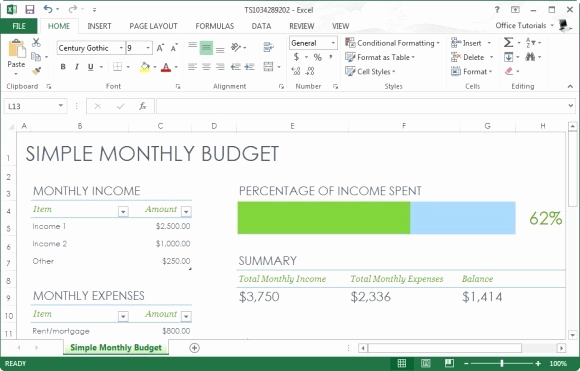The image size is (580, 371).
Task: Decrease decimal places
Action: tap(310, 71)
